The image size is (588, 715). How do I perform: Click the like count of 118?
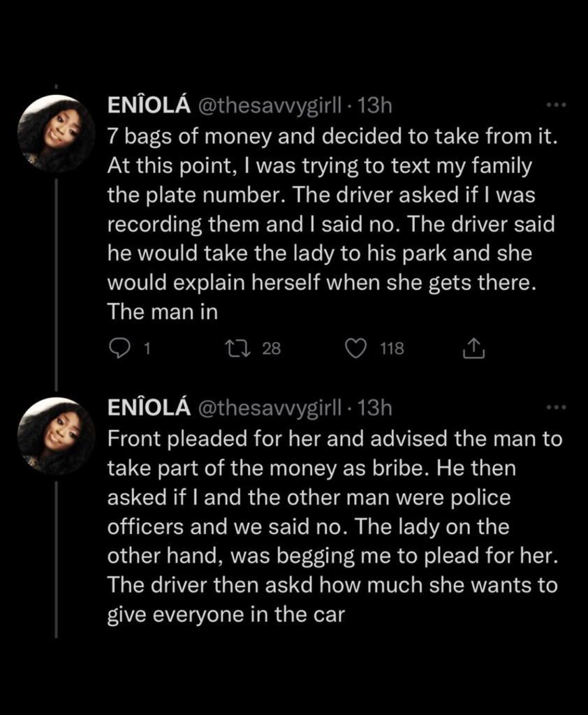click(392, 348)
